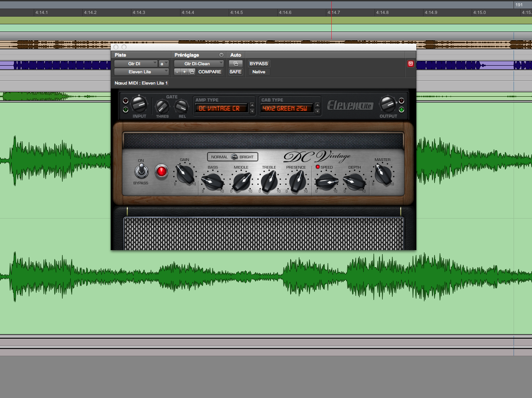Click the timeline ruler at 4:14.3
The width and height of the screenshot is (532, 398).
coord(139,13)
